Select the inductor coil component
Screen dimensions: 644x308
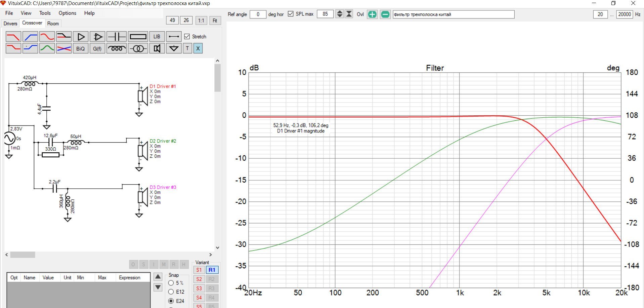tap(117, 49)
